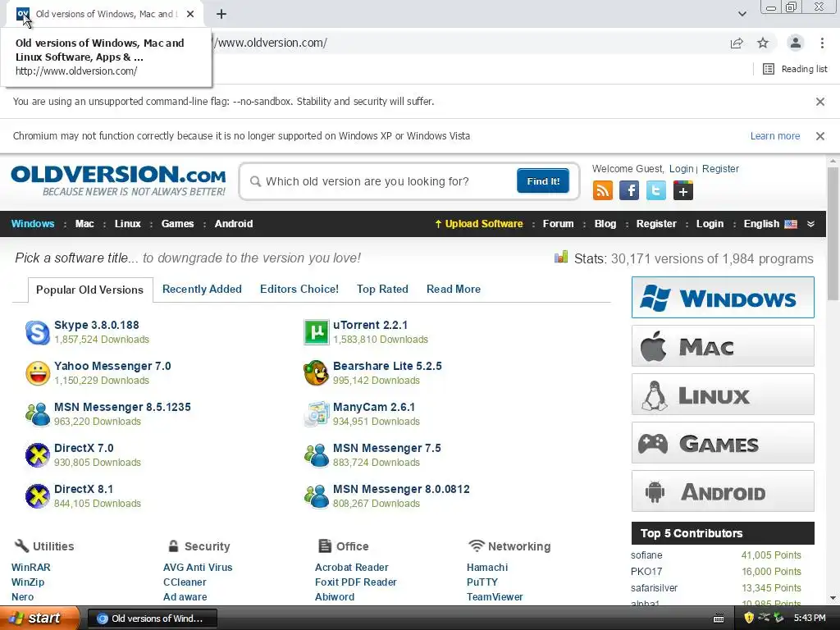The height and width of the screenshot is (630, 840).
Task: Open the Twitter social icon
Action: click(x=656, y=190)
